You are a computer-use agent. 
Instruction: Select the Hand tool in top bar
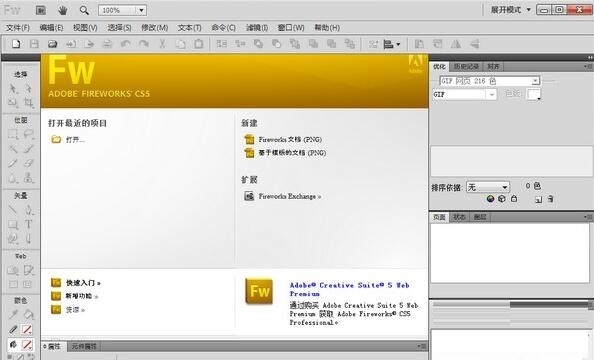pos(63,10)
